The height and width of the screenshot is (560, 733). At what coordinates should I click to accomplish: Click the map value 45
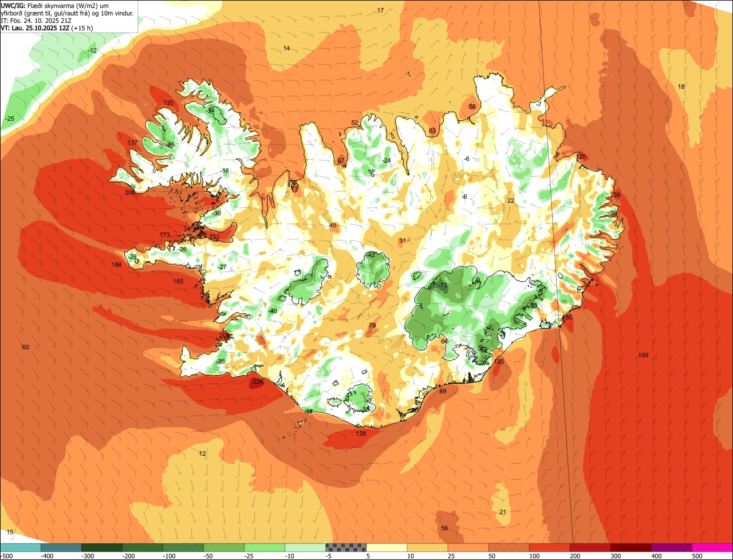[333, 225]
